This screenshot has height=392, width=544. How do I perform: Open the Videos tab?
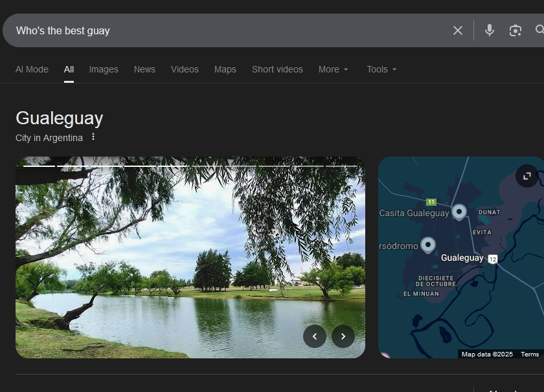pyautogui.click(x=185, y=69)
